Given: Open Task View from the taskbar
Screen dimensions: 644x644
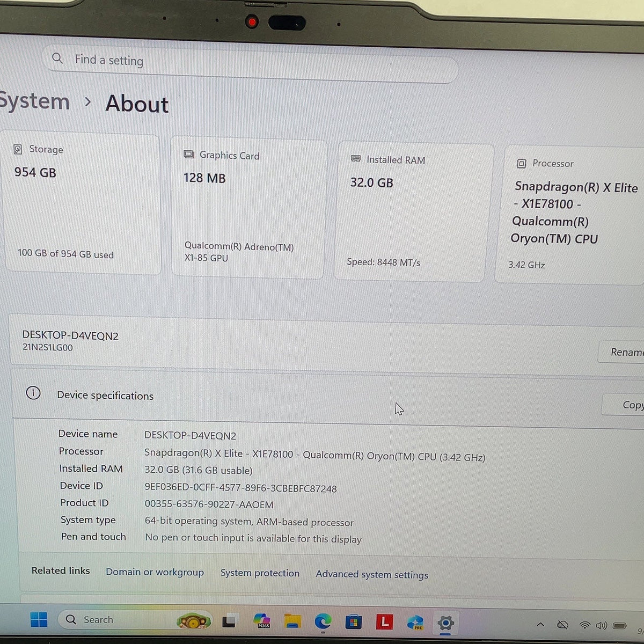Looking at the screenshot, I should [x=230, y=621].
